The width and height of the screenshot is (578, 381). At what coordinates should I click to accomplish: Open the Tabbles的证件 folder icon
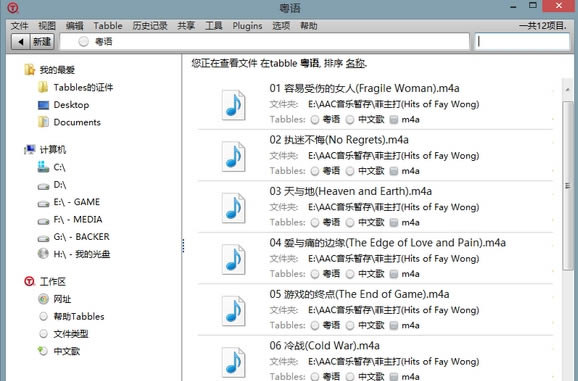pyautogui.click(x=43, y=87)
